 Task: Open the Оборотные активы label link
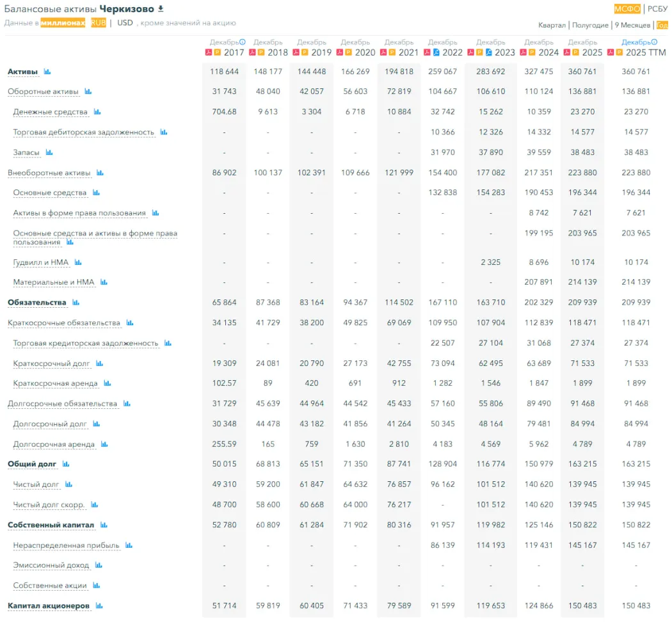click(43, 92)
